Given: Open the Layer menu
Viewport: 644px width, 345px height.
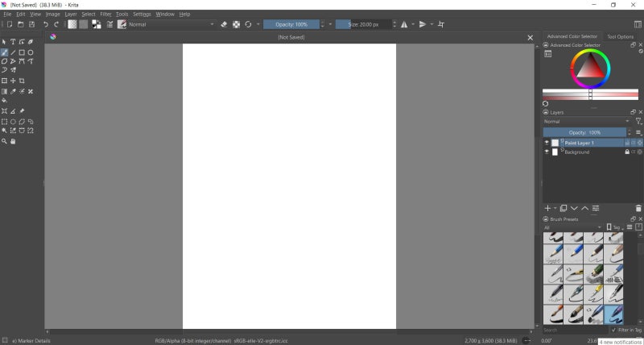Looking at the screenshot, I should tap(71, 14).
